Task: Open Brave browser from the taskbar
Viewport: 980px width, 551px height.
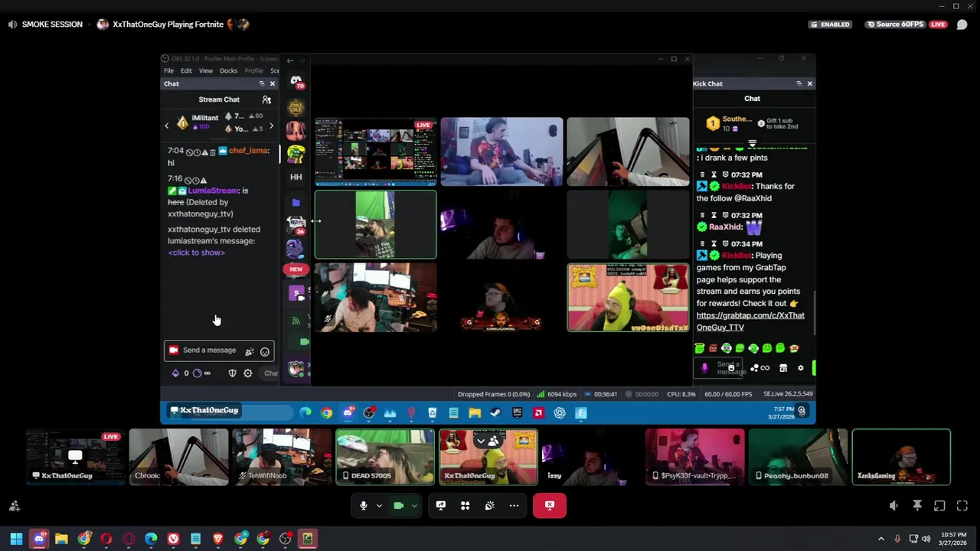Action: pyautogui.click(x=218, y=540)
